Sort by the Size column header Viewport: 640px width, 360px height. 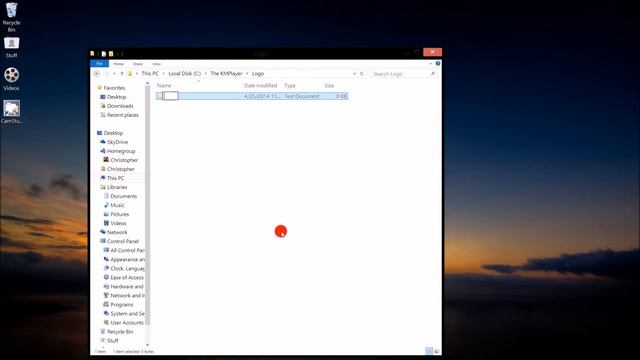coord(329,85)
